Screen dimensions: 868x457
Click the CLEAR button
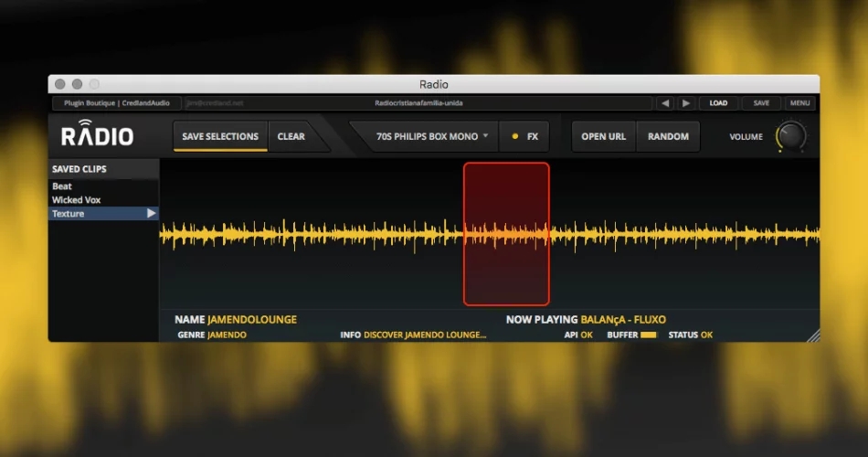point(291,136)
